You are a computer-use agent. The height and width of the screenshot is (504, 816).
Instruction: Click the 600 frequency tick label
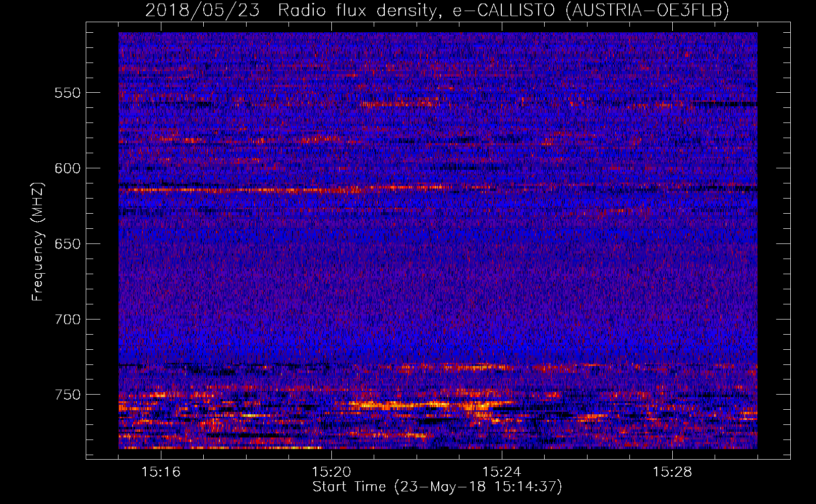pos(68,168)
